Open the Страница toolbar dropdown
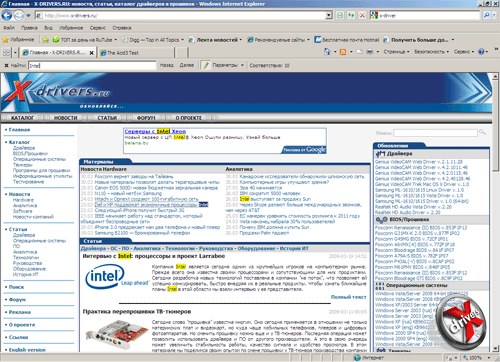 pyautogui.click(x=396, y=52)
